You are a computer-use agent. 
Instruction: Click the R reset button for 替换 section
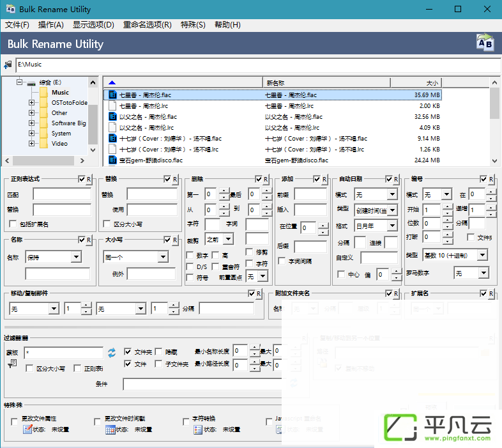tap(175, 179)
